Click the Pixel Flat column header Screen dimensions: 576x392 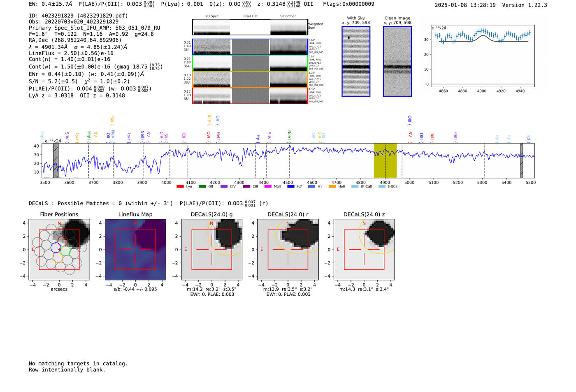pos(251,16)
